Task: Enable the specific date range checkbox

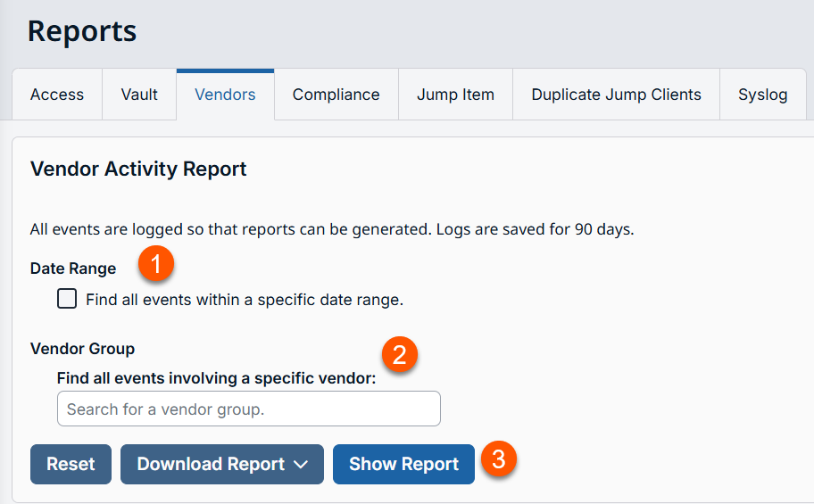Action: [67, 299]
